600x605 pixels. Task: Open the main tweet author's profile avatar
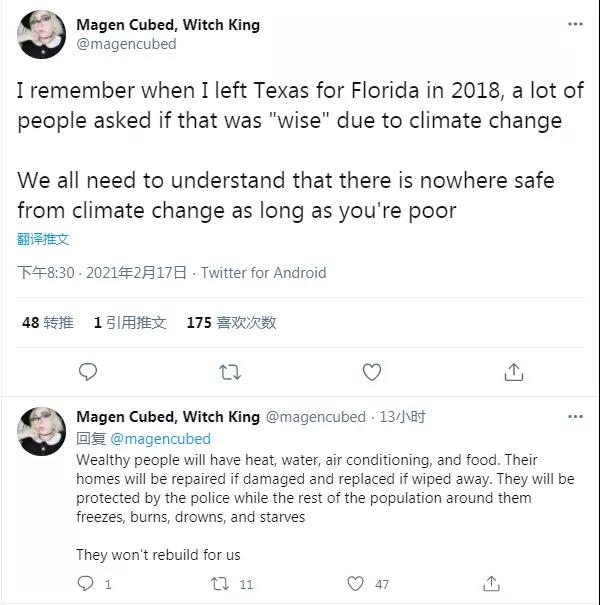pyautogui.click(x=42, y=35)
